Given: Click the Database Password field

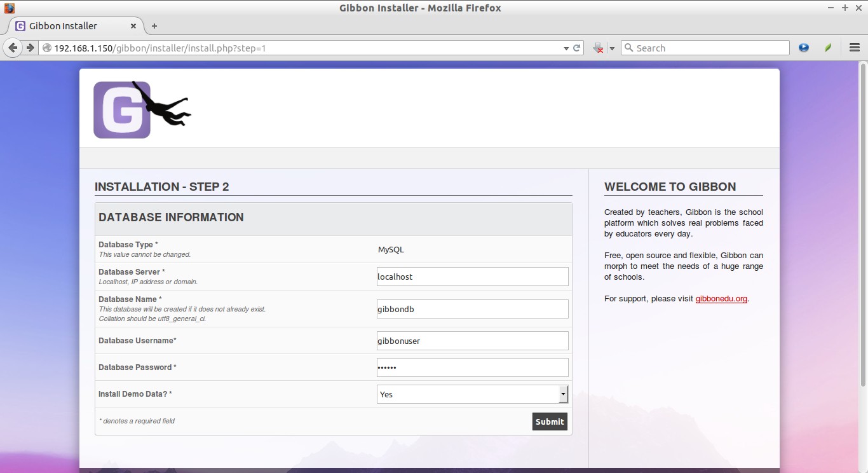Looking at the screenshot, I should 472,367.
